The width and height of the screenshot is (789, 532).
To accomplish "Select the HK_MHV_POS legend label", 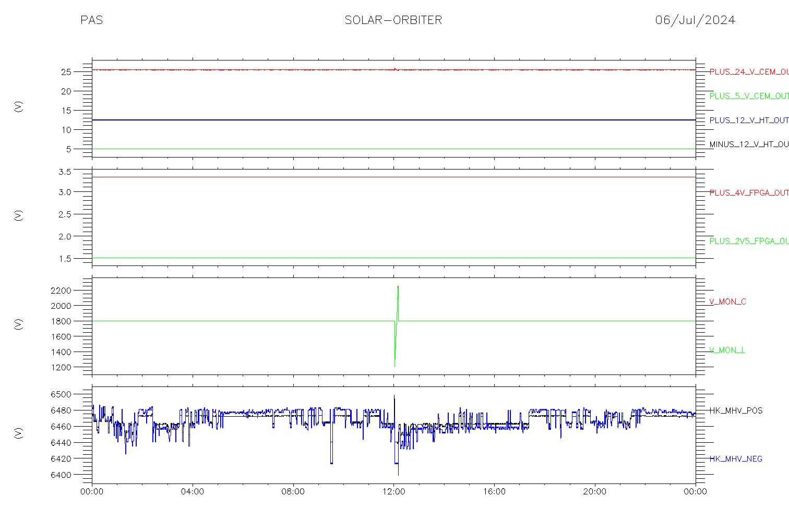I will point(736,410).
